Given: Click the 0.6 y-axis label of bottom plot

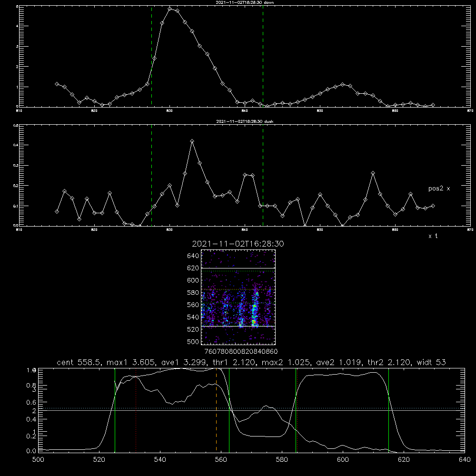Looking at the screenshot, I should (x=31, y=403).
